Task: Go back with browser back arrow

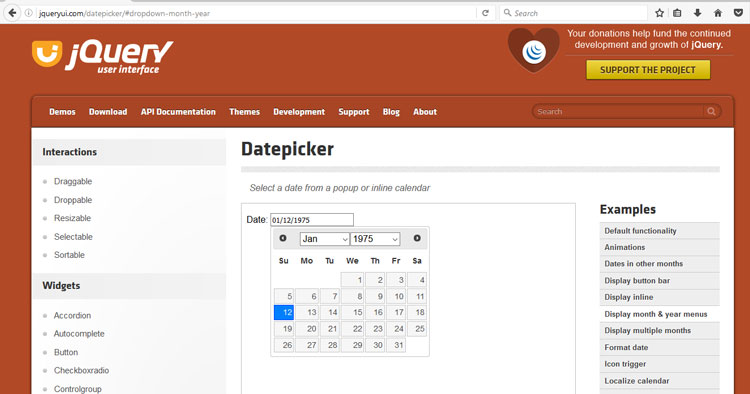Action: pos(12,13)
